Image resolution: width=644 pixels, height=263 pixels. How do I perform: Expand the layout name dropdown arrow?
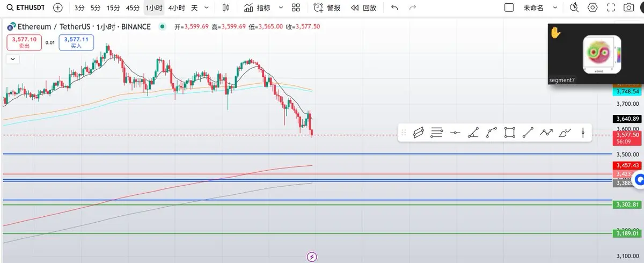click(555, 8)
